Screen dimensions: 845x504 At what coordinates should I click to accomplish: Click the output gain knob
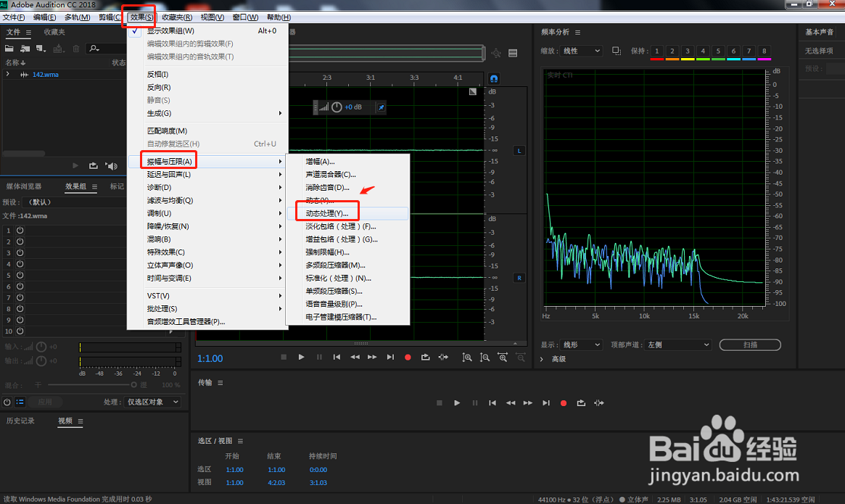click(41, 360)
